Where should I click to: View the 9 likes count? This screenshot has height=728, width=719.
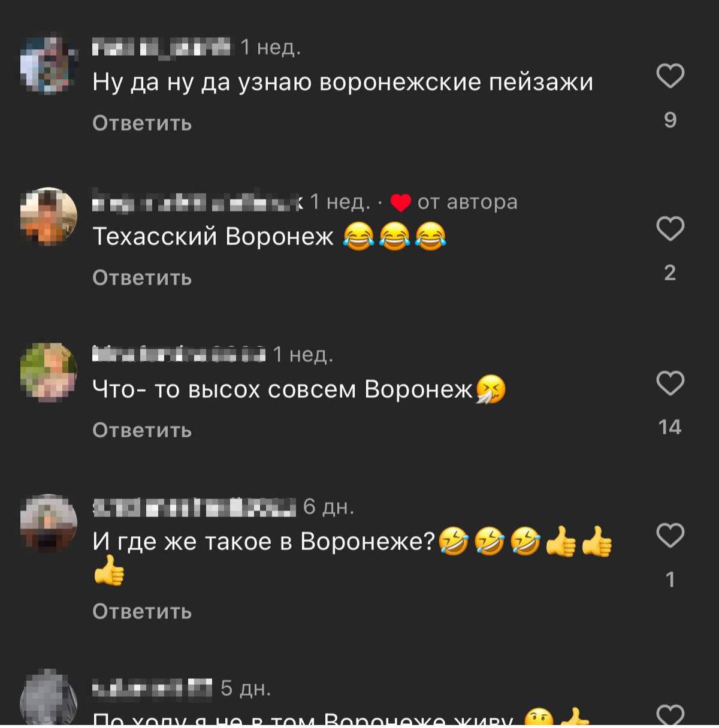[x=670, y=120]
